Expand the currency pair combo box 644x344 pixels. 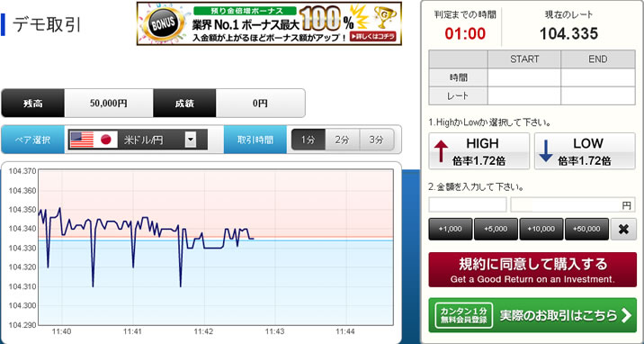[x=138, y=140]
